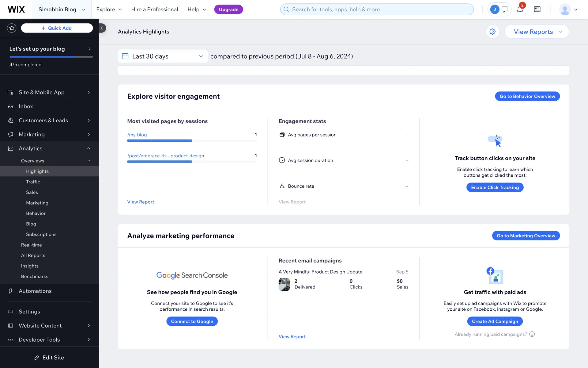Open the Last 30 days date dropdown

[x=163, y=56]
